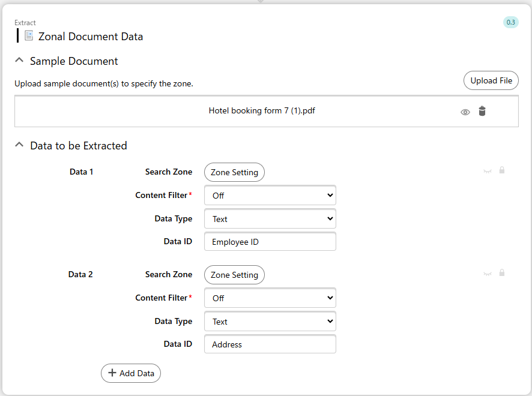
Task: Collapse the Sample Document section
Action: click(19, 61)
